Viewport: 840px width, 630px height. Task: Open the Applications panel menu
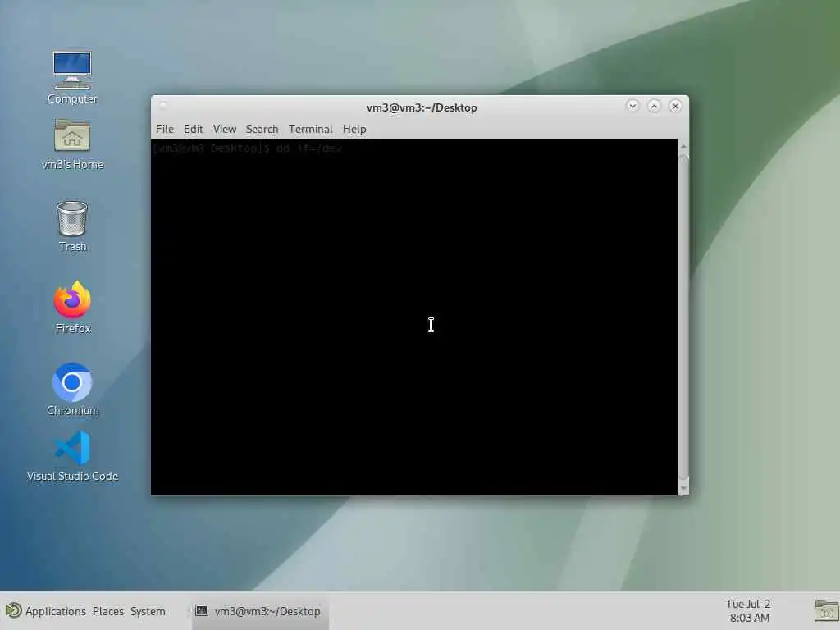point(55,611)
